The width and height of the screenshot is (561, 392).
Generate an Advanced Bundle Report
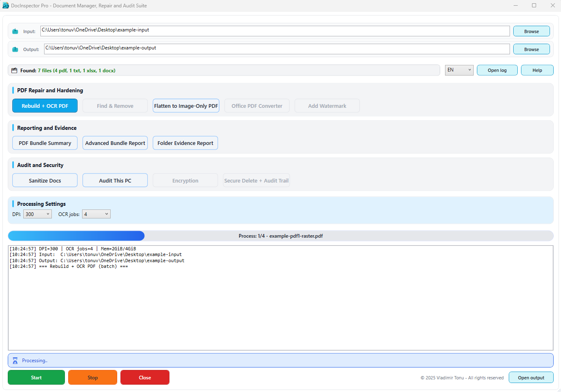pyautogui.click(x=115, y=143)
